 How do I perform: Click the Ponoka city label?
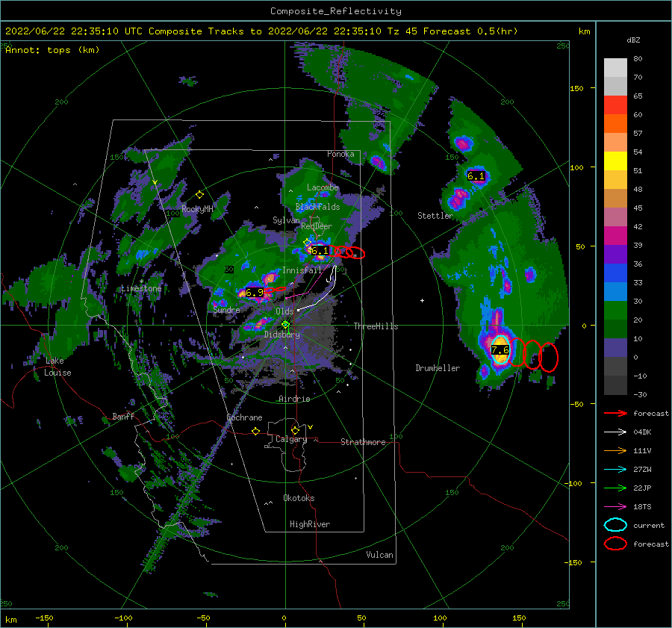pyautogui.click(x=340, y=154)
